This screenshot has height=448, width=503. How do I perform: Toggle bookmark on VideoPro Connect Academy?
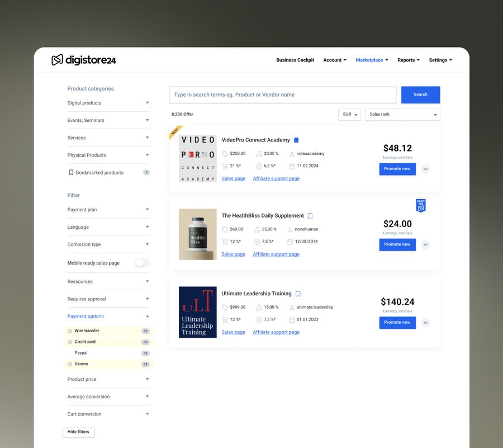tap(296, 140)
